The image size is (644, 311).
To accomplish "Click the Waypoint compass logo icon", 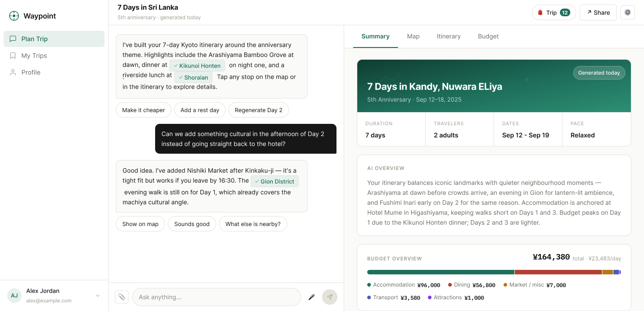I will click(x=14, y=16).
